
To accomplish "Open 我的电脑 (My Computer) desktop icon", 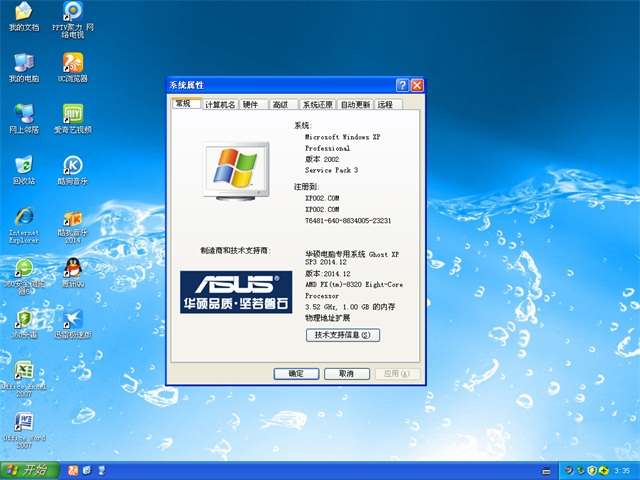I will click(23, 63).
